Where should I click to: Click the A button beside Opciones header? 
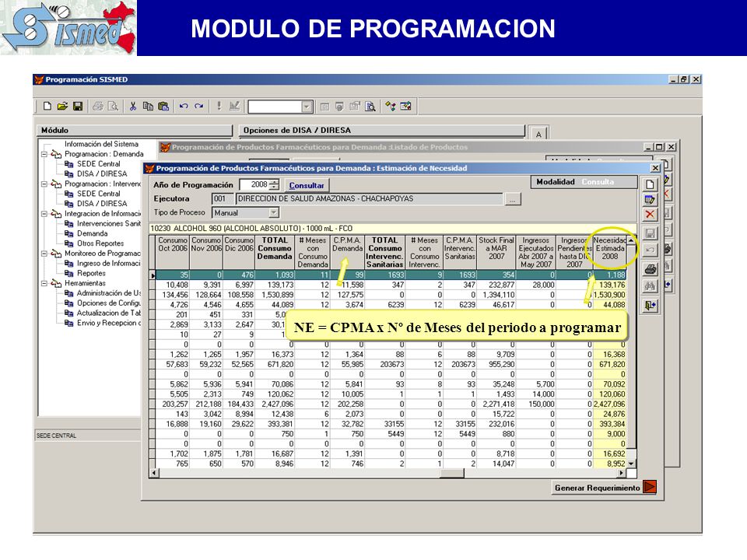tap(538, 134)
